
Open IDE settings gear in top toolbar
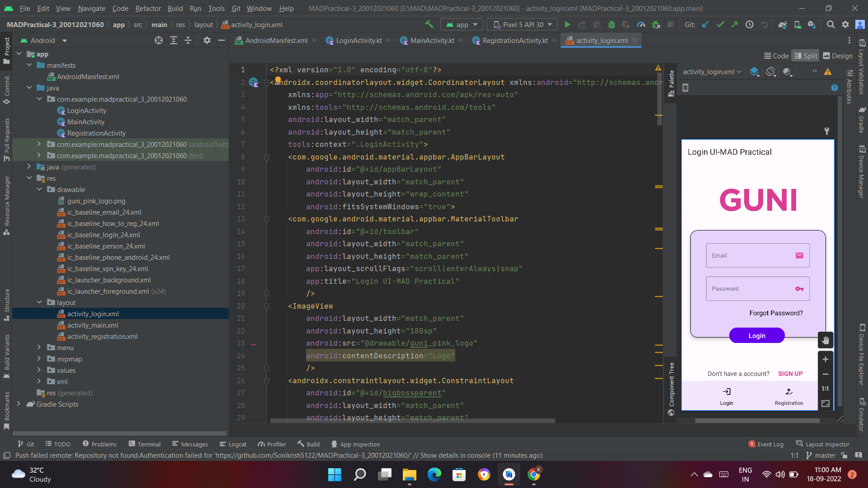[x=845, y=25]
